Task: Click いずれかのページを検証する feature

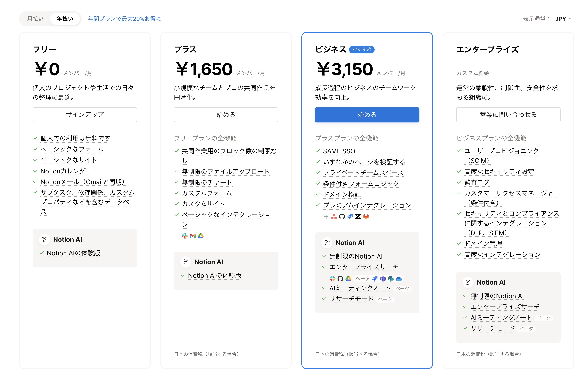Action: [364, 162]
